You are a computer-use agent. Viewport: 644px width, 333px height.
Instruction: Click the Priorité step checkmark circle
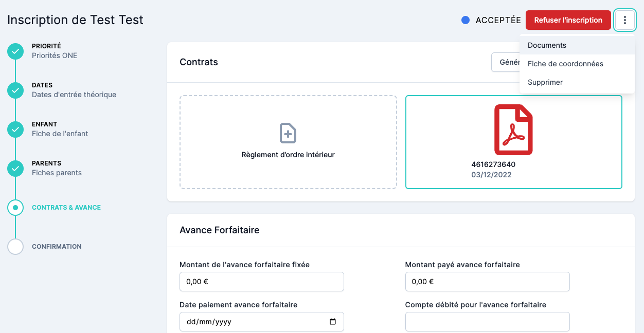(x=15, y=51)
